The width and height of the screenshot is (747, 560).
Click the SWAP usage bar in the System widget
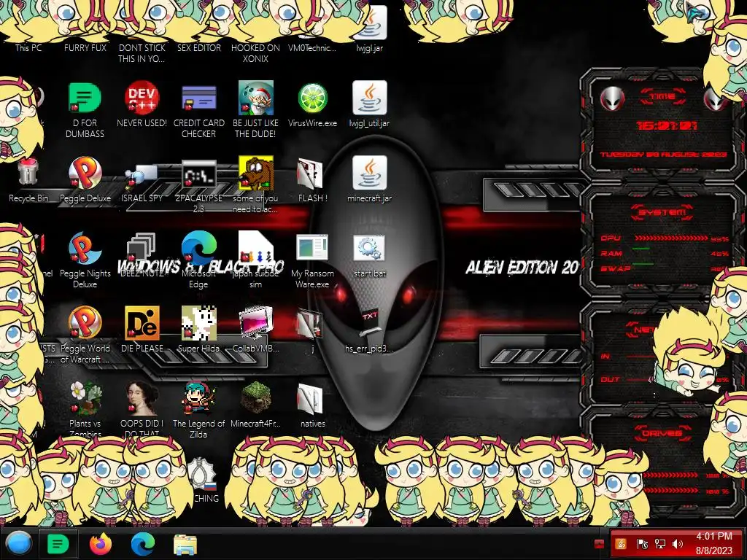pyautogui.click(x=643, y=263)
